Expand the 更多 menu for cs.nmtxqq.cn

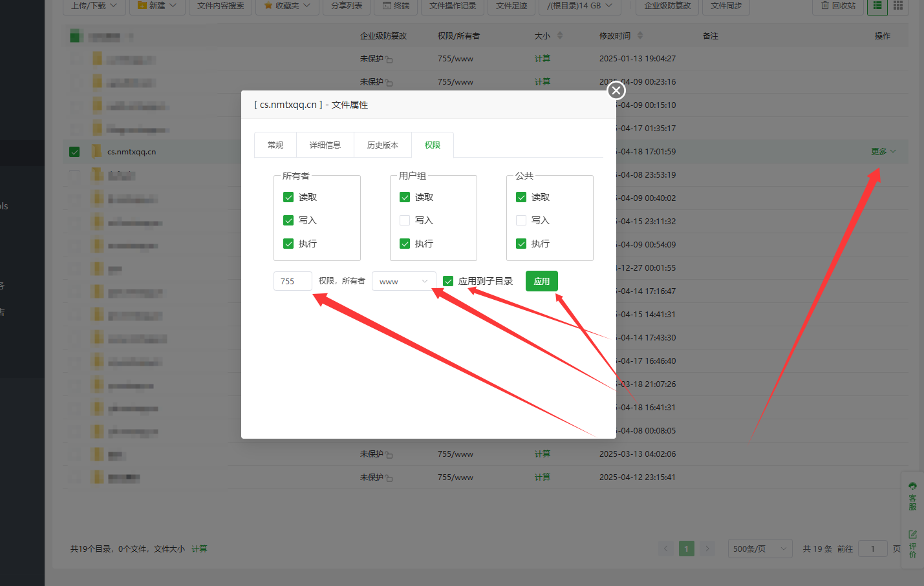(883, 152)
